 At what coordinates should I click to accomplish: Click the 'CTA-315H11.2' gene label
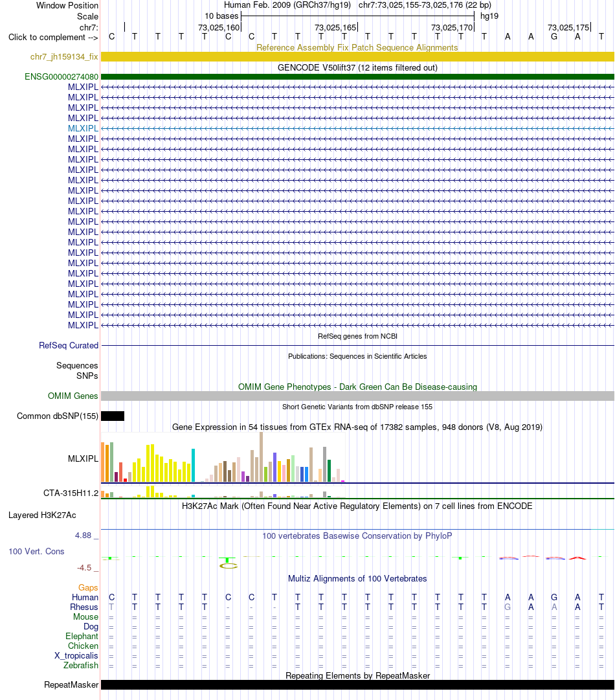click(71, 493)
